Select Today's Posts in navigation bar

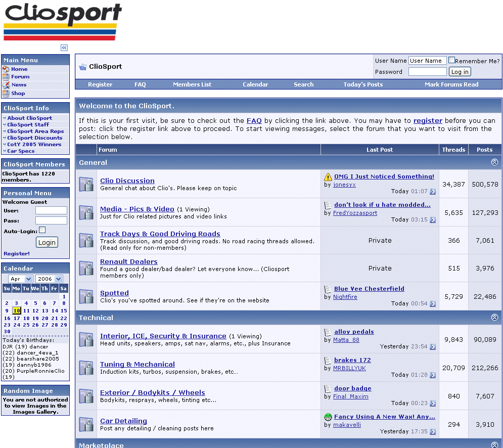pyautogui.click(x=363, y=84)
